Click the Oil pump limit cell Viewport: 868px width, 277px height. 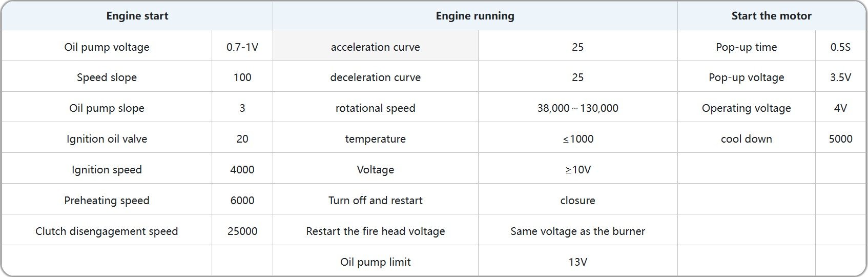pyautogui.click(x=375, y=262)
